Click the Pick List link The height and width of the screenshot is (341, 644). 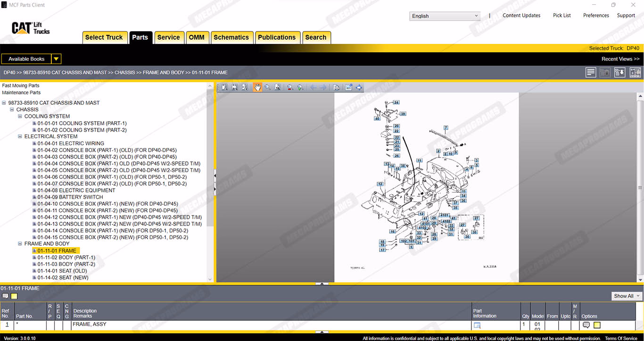tap(561, 16)
